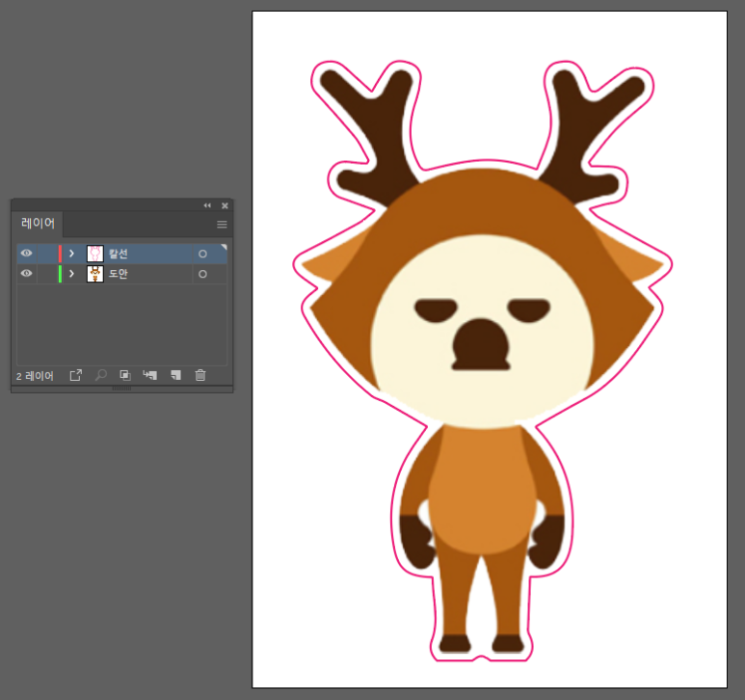This screenshot has height=700, width=745.
Task: Hide the 도안 layer using its eye icon
Action: click(27, 273)
